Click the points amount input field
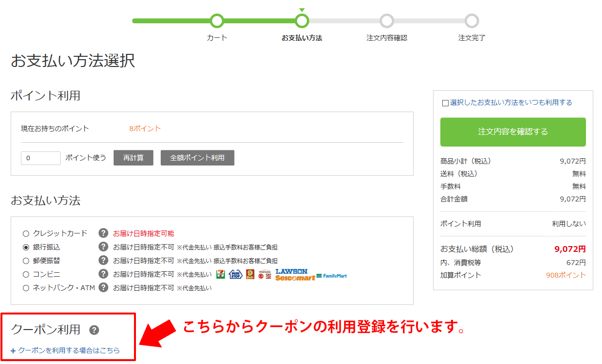The image size is (602, 364). (41, 158)
